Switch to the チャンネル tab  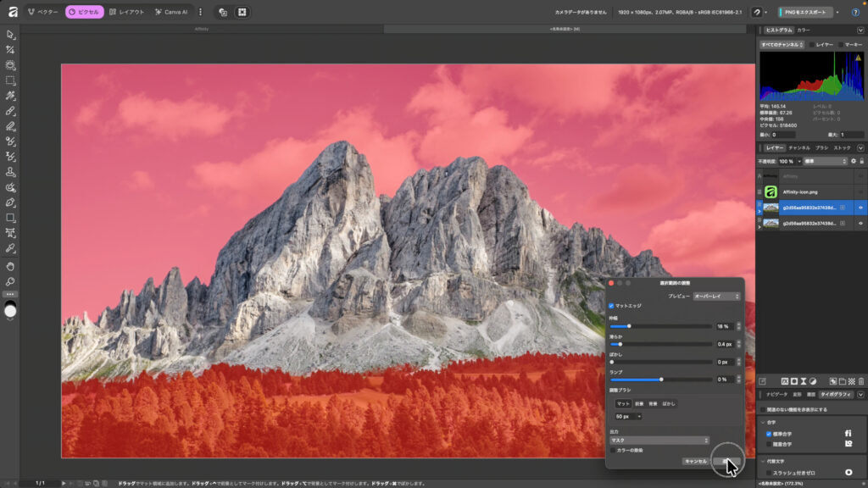[x=798, y=147]
